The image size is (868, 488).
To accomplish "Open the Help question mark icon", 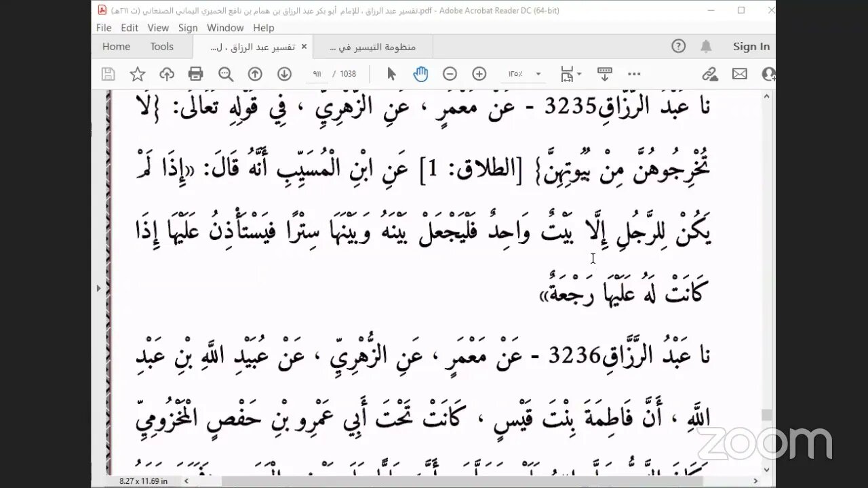I will pos(679,46).
